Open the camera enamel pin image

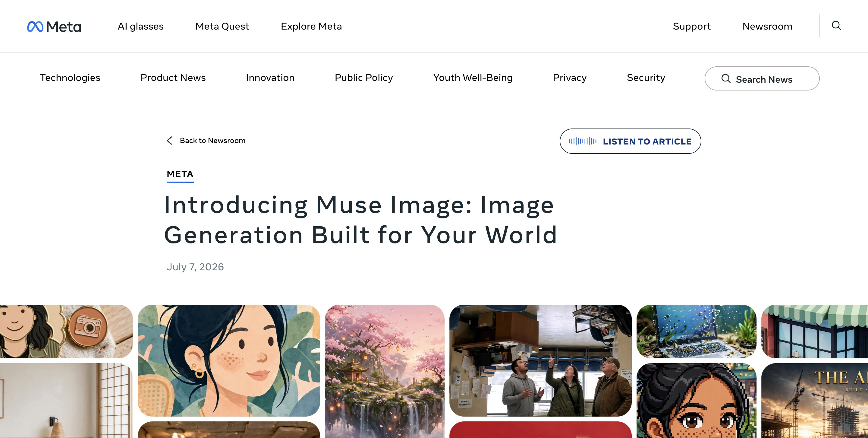pyautogui.click(x=66, y=332)
